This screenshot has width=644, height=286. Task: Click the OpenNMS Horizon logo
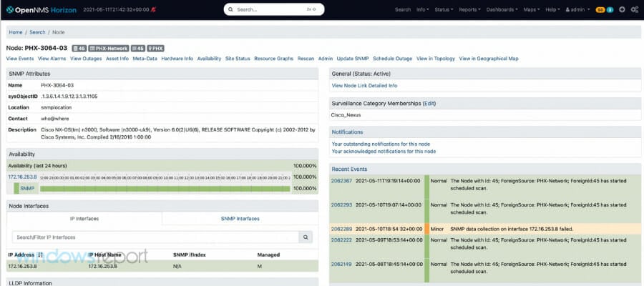pyautogui.click(x=41, y=9)
